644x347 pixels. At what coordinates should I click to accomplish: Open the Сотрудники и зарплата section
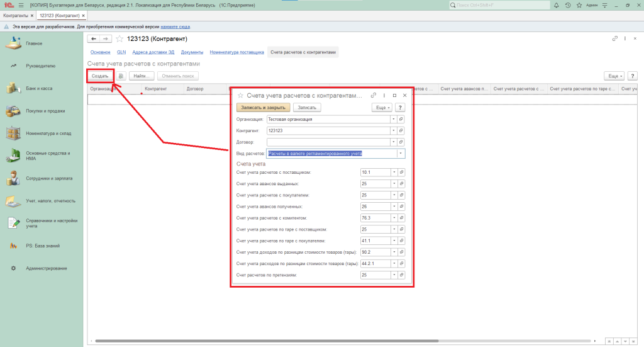[x=50, y=179]
